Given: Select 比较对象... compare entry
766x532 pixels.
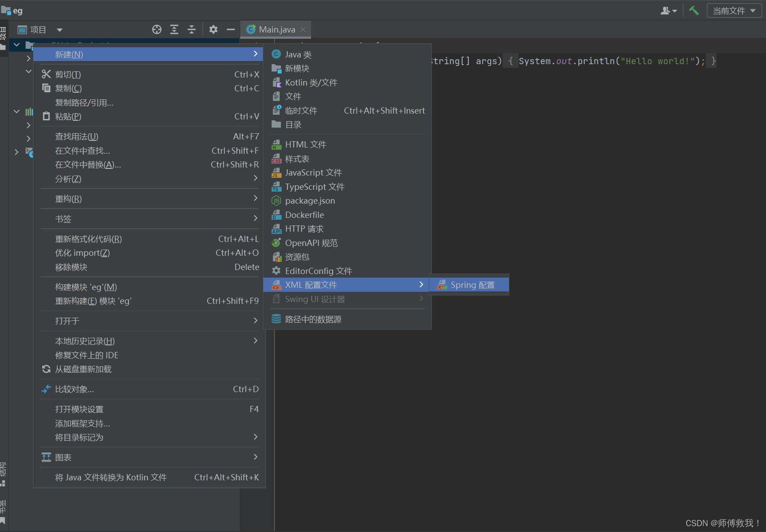Looking at the screenshot, I should 149,389.
